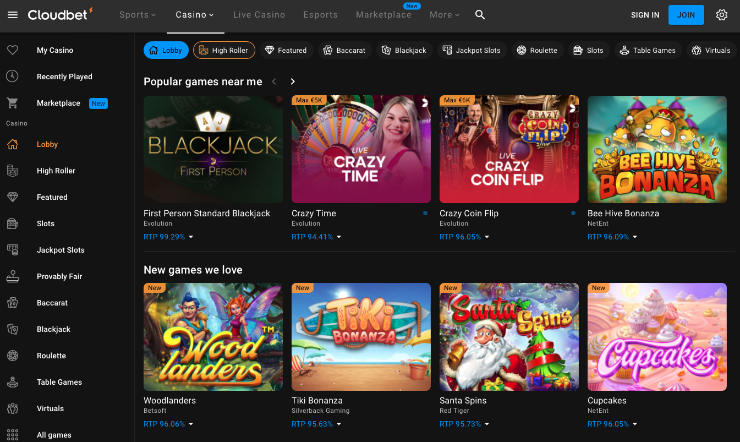Screen dimensions: 740x442
Task: Show next popular games with right arrow
Action: tap(293, 82)
